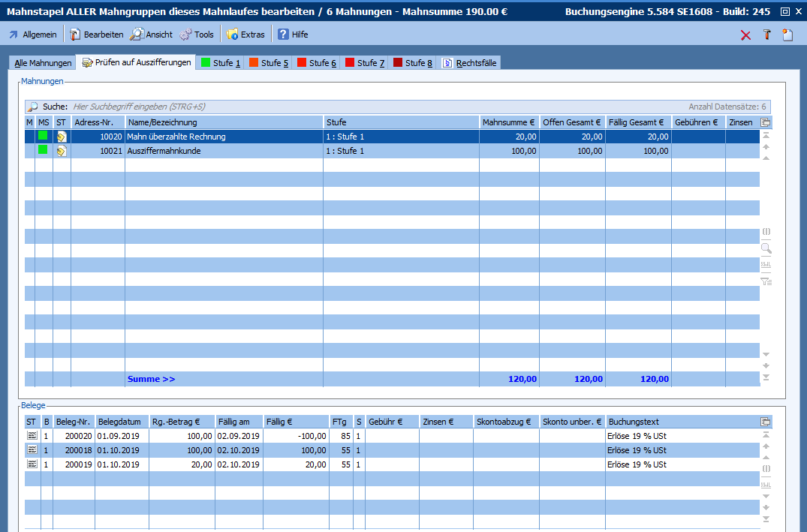Open the Bearbeiten menu

click(x=96, y=35)
